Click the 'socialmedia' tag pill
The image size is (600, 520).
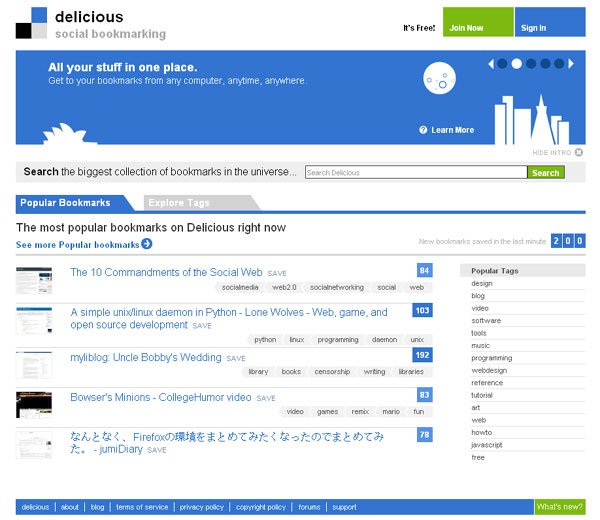(240, 287)
